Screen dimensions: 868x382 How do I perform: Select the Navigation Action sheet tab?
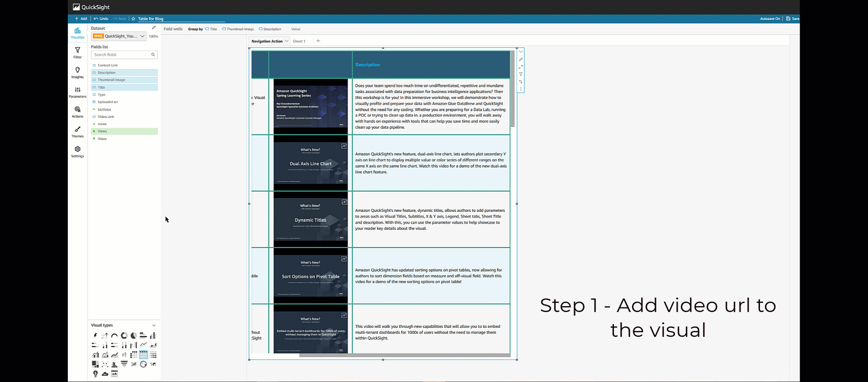click(x=267, y=41)
